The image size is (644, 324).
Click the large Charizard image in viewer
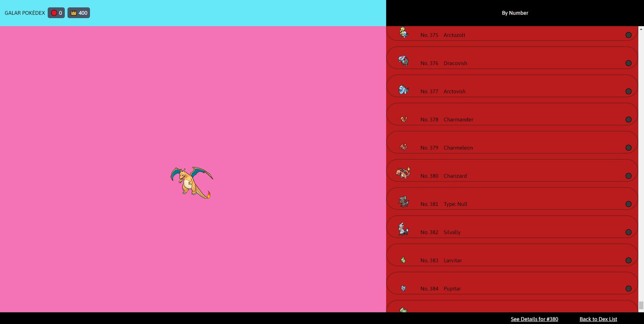pyautogui.click(x=192, y=182)
